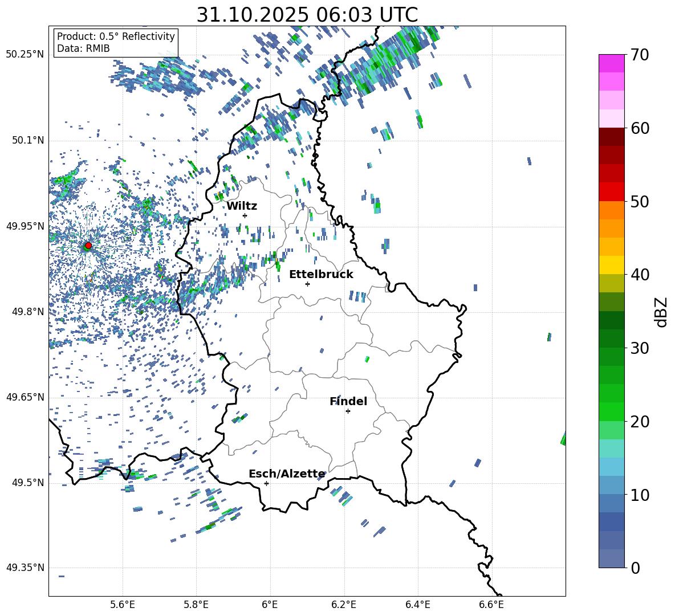The width and height of the screenshot is (675, 616).
Task: Click the Findel station cross marker
Action: tap(348, 411)
